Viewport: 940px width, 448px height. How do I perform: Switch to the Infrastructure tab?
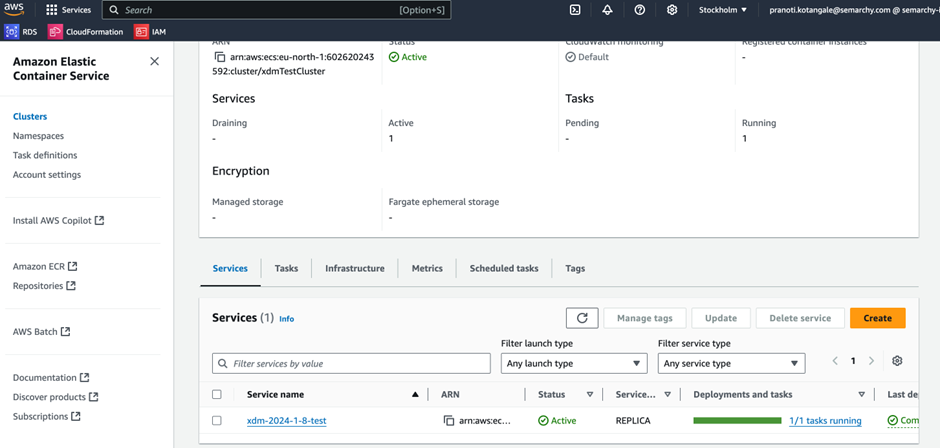(x=355, y=269)
